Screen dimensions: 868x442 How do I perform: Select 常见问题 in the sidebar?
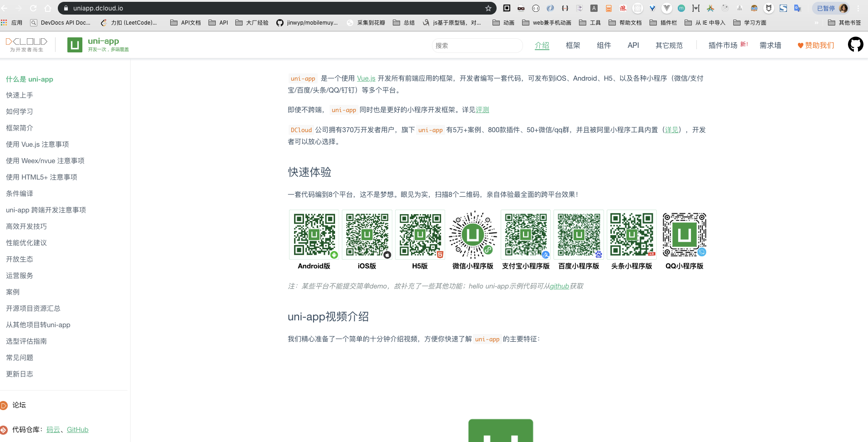(20, 358)
